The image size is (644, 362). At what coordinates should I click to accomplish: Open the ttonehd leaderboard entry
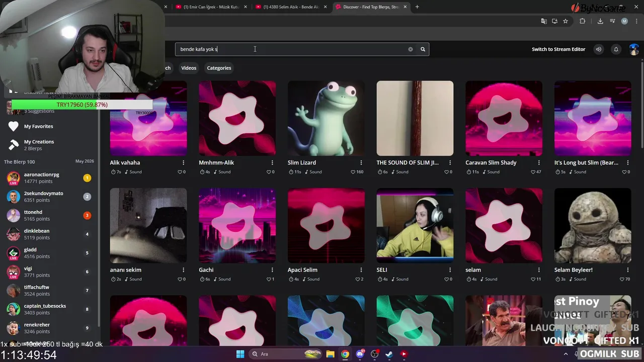pos(49,216)
